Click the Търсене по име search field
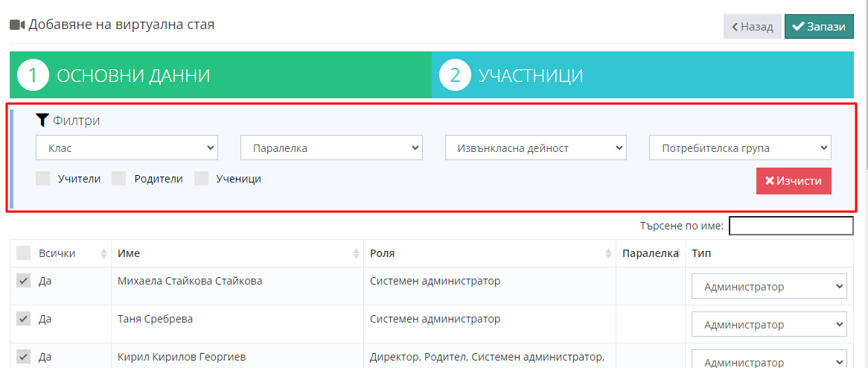 (791, 226)
